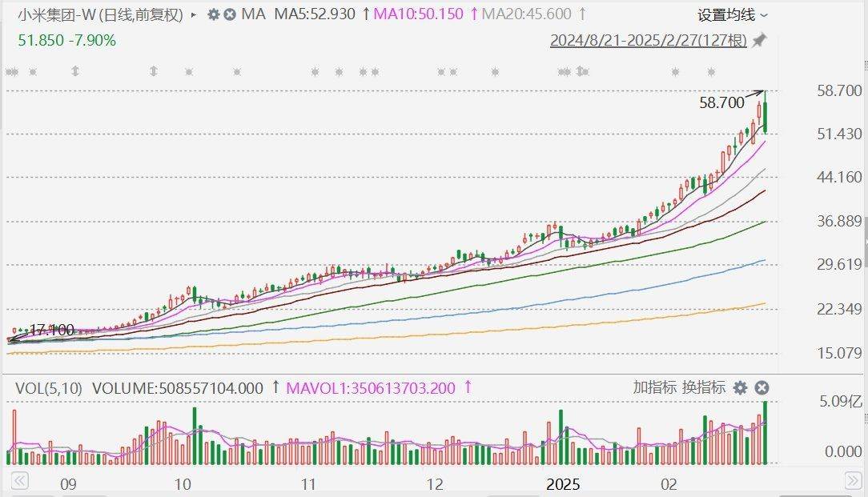Toggle the MA5:52.930 moving average legend
868x497 pixels.
coord(315,14)
